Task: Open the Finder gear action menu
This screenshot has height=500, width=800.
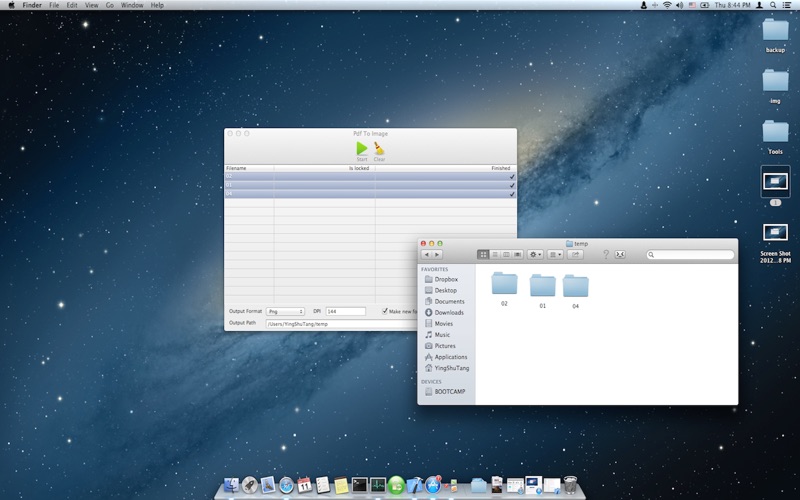Action: click(535, 255)
